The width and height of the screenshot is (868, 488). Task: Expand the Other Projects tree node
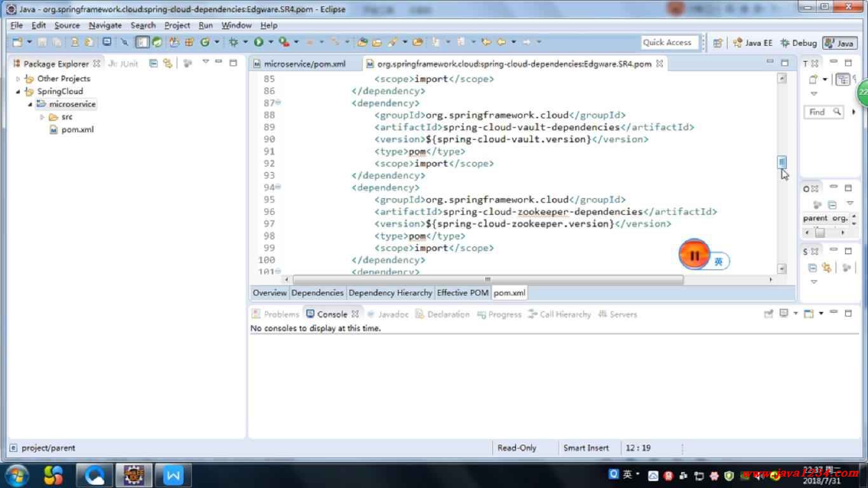click(x=18, y=79)
